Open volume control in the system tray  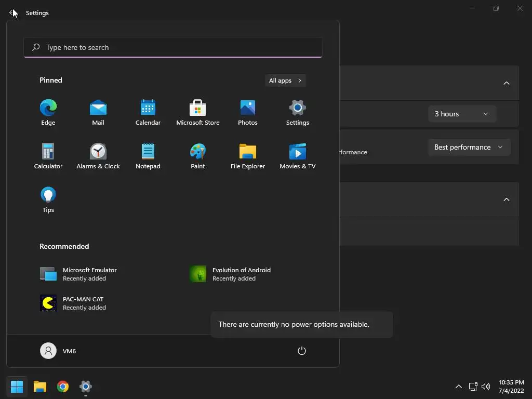point(486,387)
